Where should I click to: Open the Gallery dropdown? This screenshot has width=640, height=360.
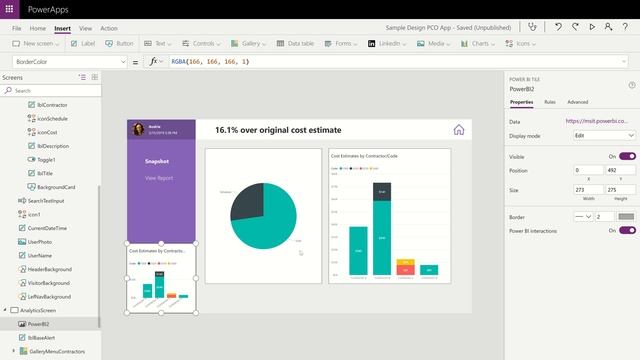click(x=248, y=44)
